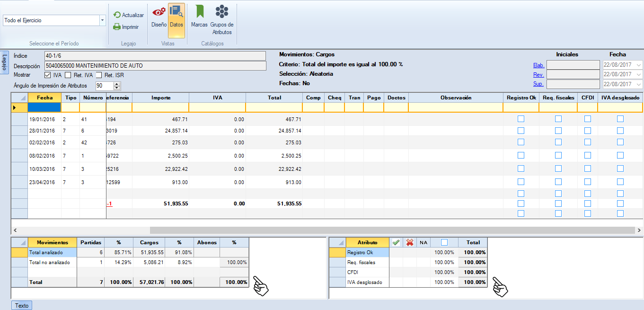Click the green checkmark attribute column header
This screenshot has width=644, height=310.
tap(396, 242)
